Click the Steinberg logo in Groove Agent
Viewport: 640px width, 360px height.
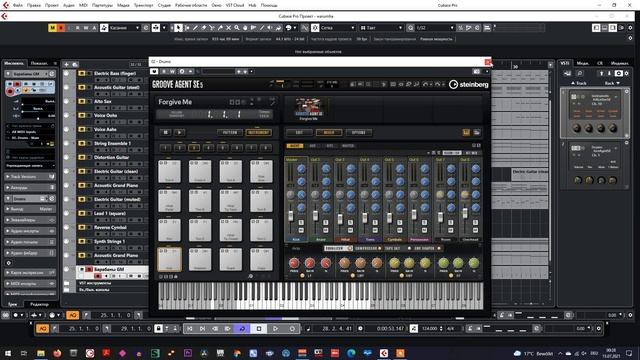468,84
